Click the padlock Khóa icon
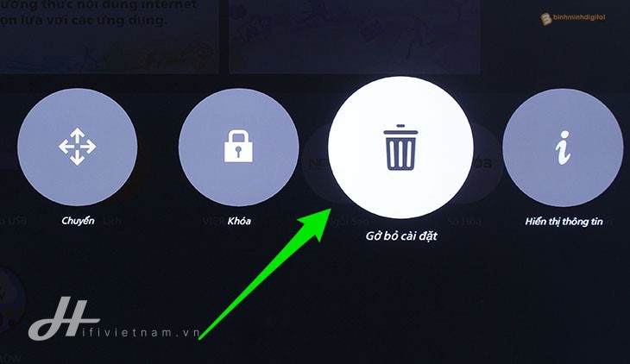Image resolution: width=630 pixels, height=364 pixels. pos(238,147)
